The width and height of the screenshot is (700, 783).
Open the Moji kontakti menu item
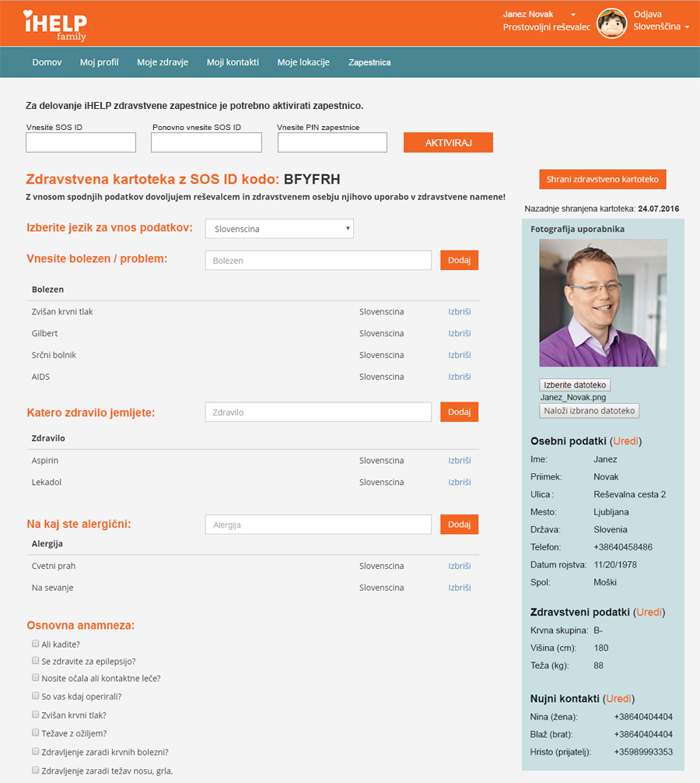[x=233, y=62]
